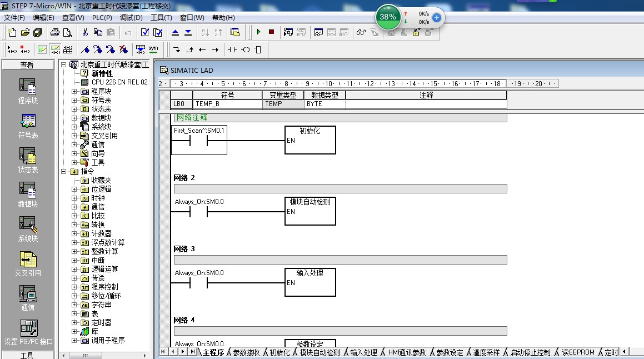Collapse the project root tree node
The image size is (644, 359).
(x=64, y=65)
